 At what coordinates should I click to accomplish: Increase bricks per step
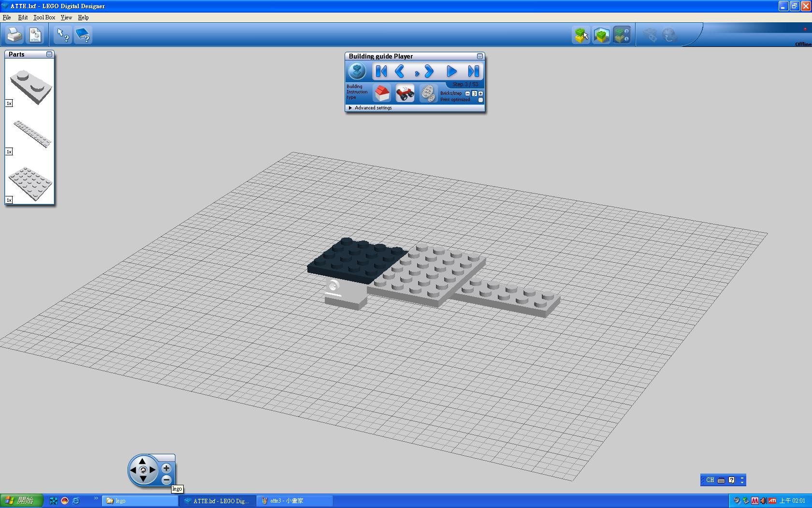[x=480, y=93]
